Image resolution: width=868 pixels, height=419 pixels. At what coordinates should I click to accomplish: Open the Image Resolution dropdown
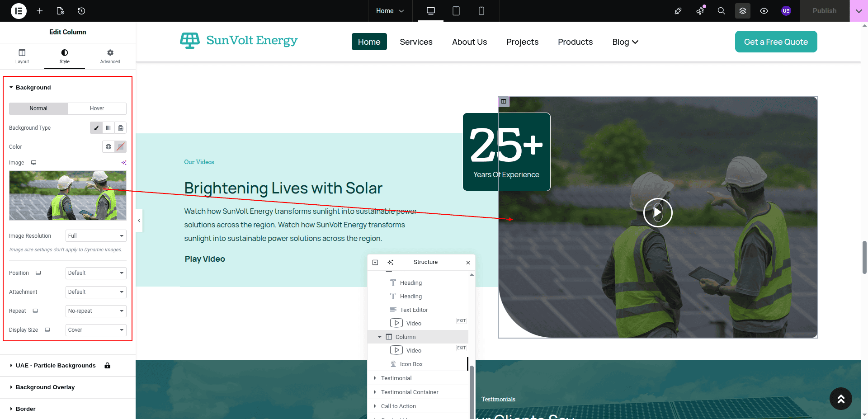[x=96, y=236]
